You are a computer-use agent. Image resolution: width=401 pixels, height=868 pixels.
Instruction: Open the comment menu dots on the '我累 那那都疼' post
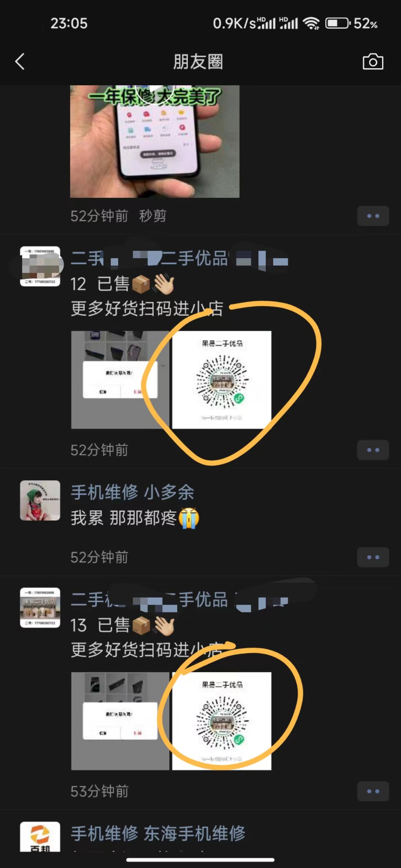point(373,557)
